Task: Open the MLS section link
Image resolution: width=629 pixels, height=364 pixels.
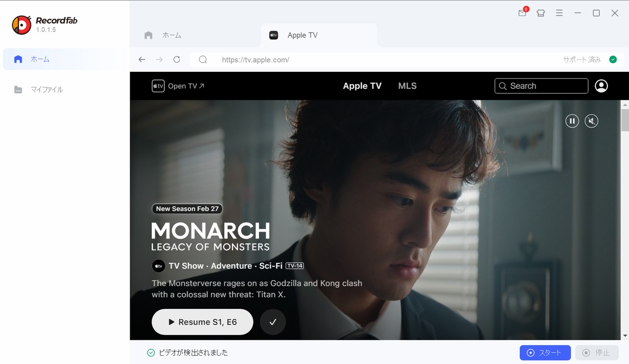Action: tap(407, 86)
